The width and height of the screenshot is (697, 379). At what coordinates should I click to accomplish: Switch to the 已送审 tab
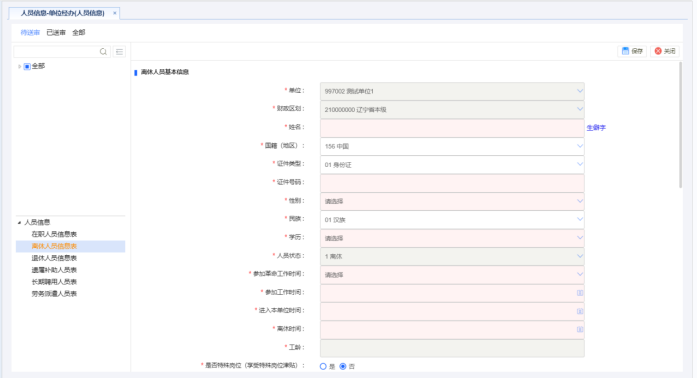point(56,32)
